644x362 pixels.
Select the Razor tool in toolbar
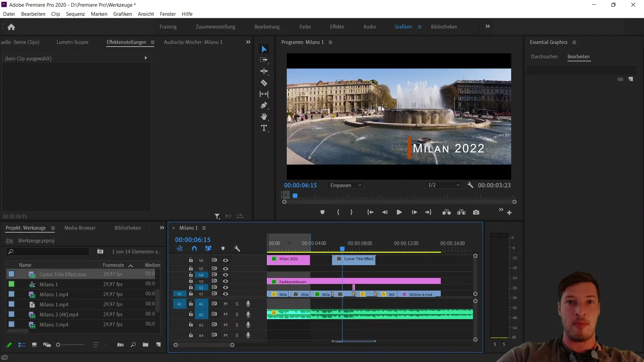pyautogui.click(x=264, y=83)
